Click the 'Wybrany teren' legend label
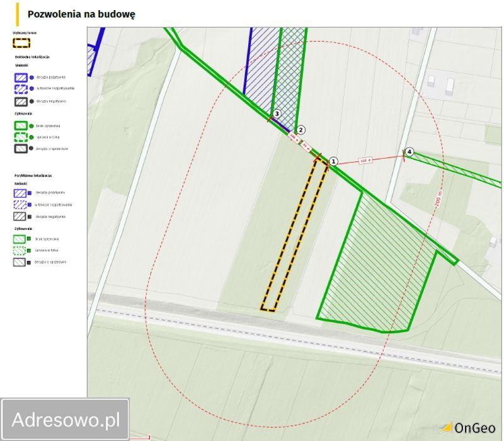Viewport: 504px width, 441px height. tap(25, 33)
